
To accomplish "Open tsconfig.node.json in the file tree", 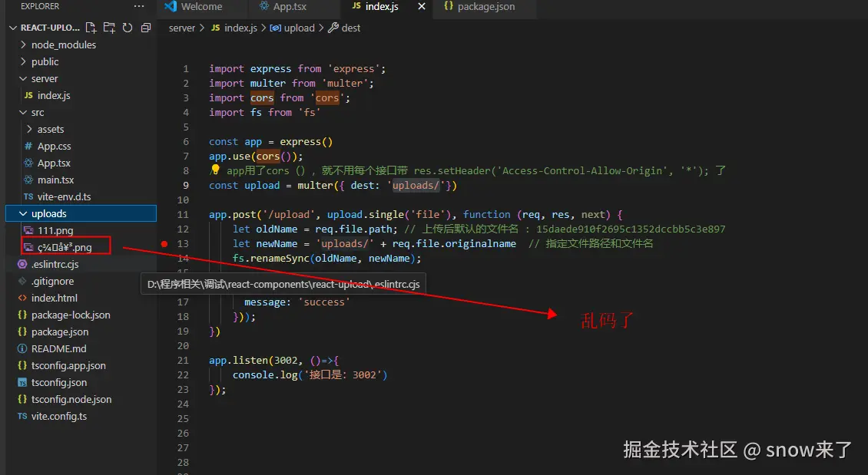I will 71,399.
